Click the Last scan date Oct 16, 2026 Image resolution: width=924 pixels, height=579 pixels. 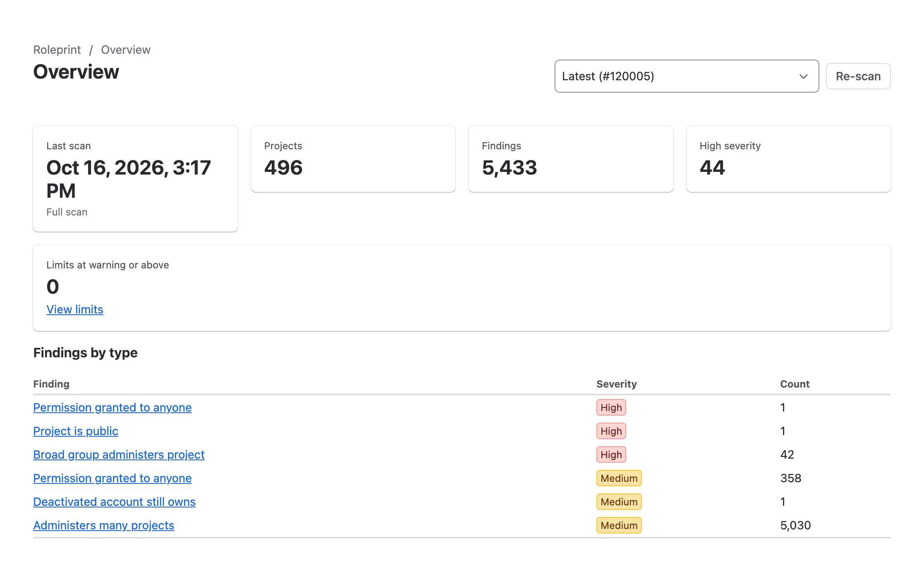(x=129, y=179)
